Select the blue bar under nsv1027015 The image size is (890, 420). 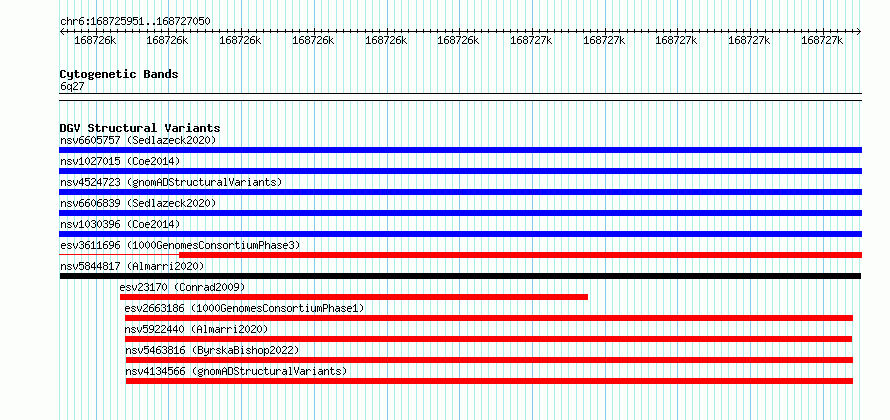pyautogui.click(x=460, y=171)
